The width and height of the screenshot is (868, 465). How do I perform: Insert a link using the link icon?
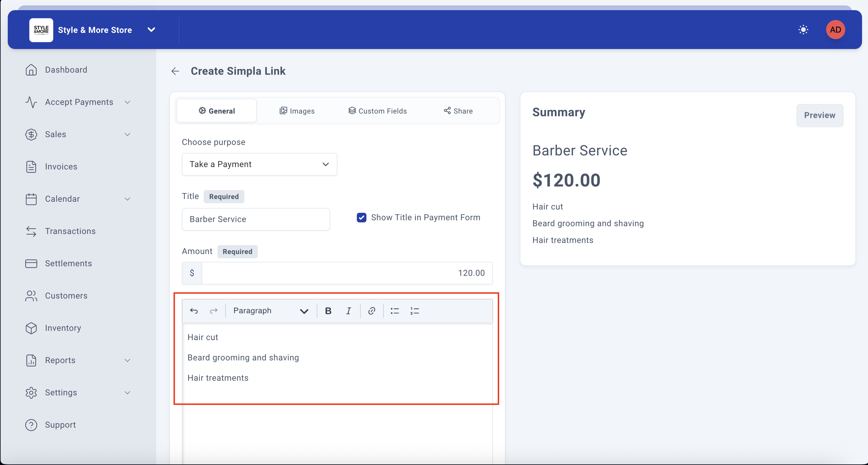pyautogui.click(x=372, y=311)
